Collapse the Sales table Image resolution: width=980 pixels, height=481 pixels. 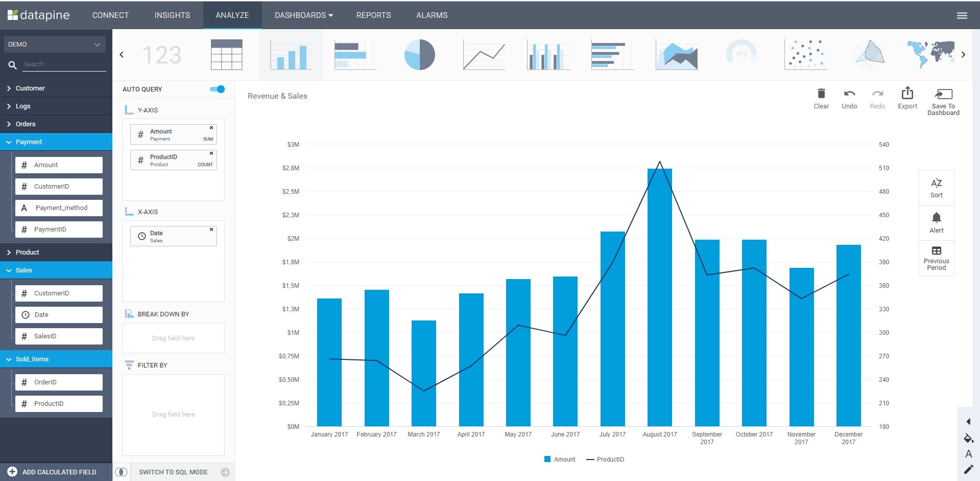(x=56, y=270)
